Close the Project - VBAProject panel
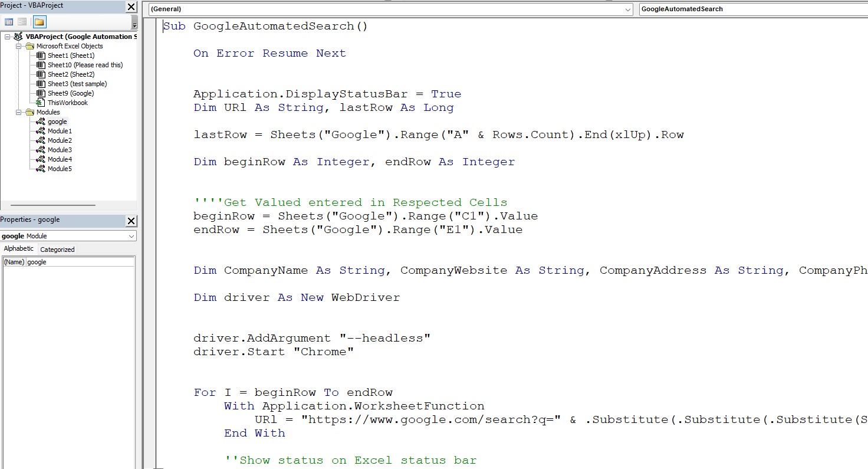This screenshot has width=868, height=469. pyautogui.click(x=131, y=7)
